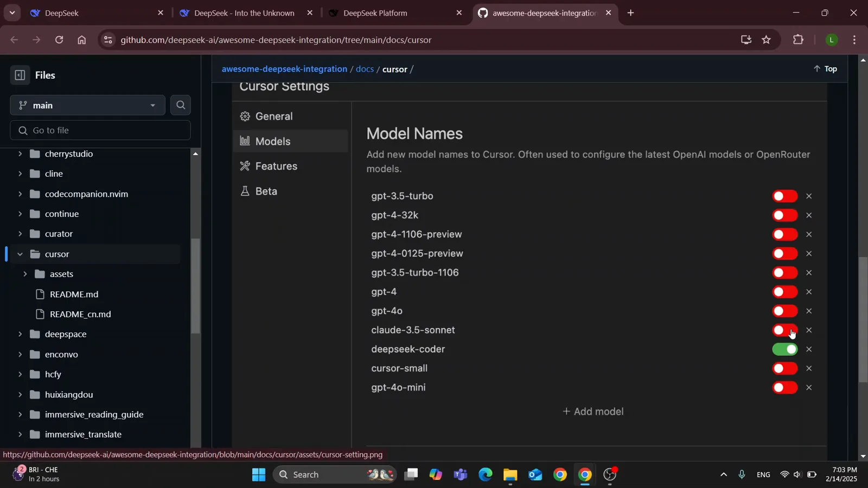Expand the cline folder
The width and height of the screenshot is (868, 488).
click(x=20, y=174)
